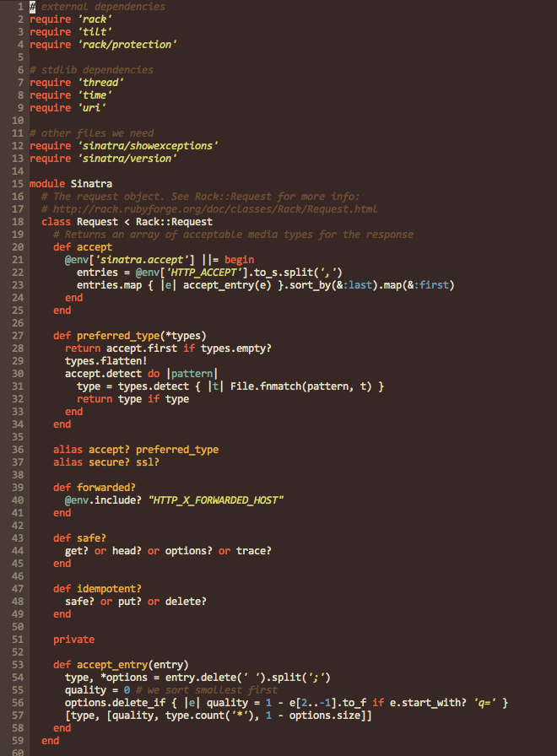
Task: Click 'HTTP_X_FORWARDED_HOST' string
Action: point(215,500)
